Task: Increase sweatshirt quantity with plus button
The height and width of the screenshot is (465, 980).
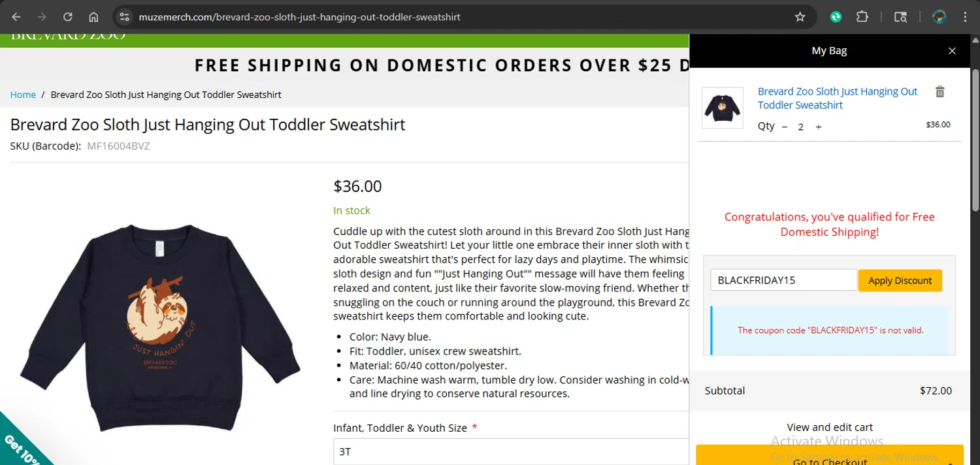Action: click(x=819, y=127)
